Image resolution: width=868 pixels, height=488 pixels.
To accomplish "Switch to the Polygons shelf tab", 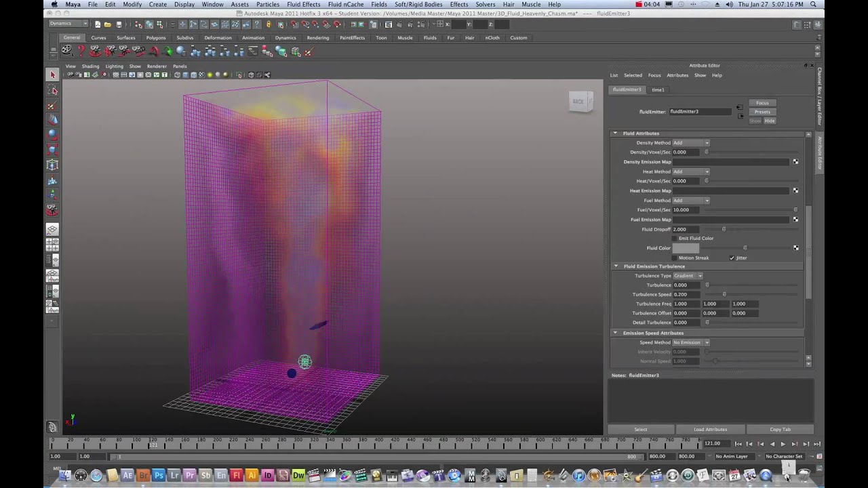I will coord(156,38).
